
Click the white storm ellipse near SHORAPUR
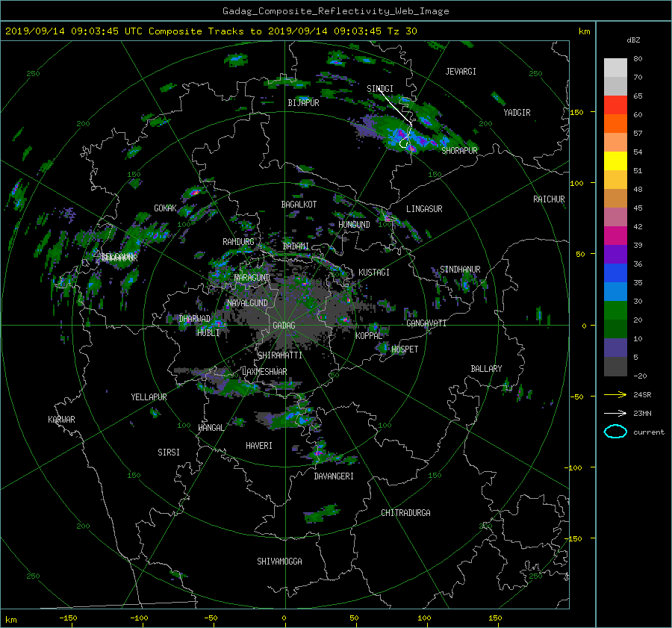pos(404,143)
